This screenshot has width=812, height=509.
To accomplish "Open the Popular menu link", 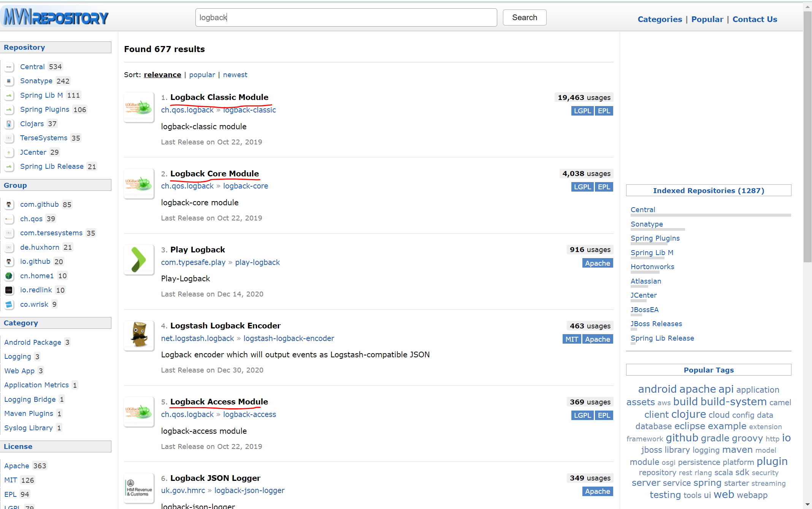I will (707, 19).
